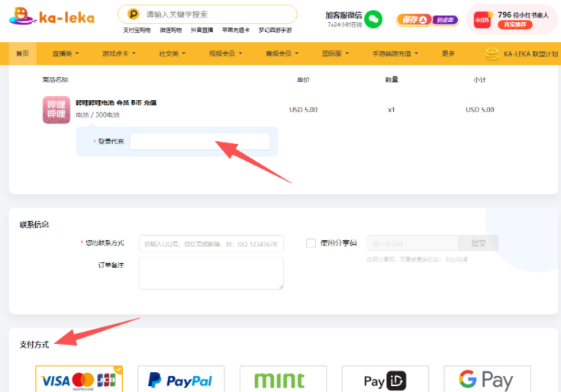This screenshot has height=392, width=561.
Task: Expand the 社交类 dropdown menu
Action: click(x=172, y=53)
